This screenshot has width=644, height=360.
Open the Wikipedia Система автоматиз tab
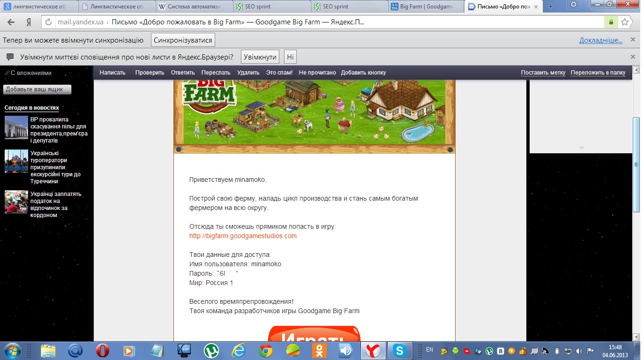[194, 7]
